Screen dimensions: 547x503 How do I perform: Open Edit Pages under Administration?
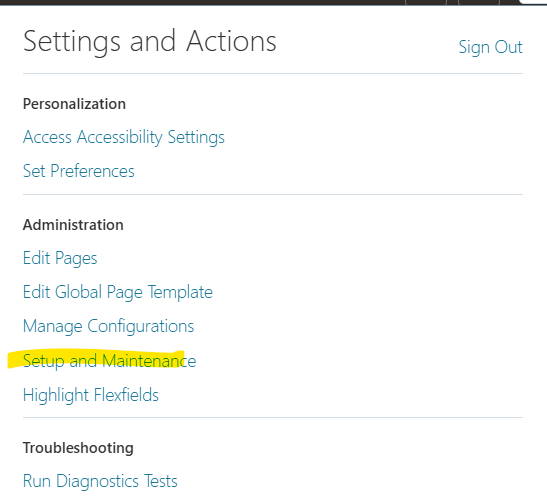[x=60, y=258]
